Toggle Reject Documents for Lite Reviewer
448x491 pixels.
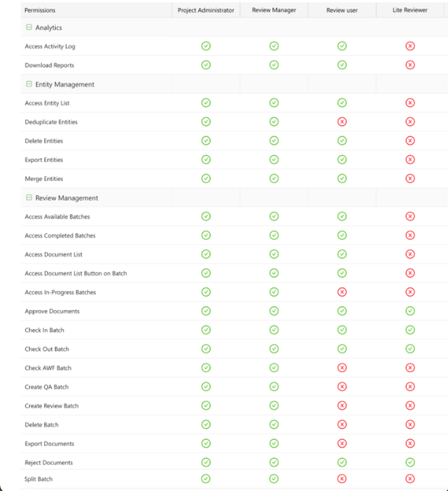pyautogui.click(x=410, y=462)
